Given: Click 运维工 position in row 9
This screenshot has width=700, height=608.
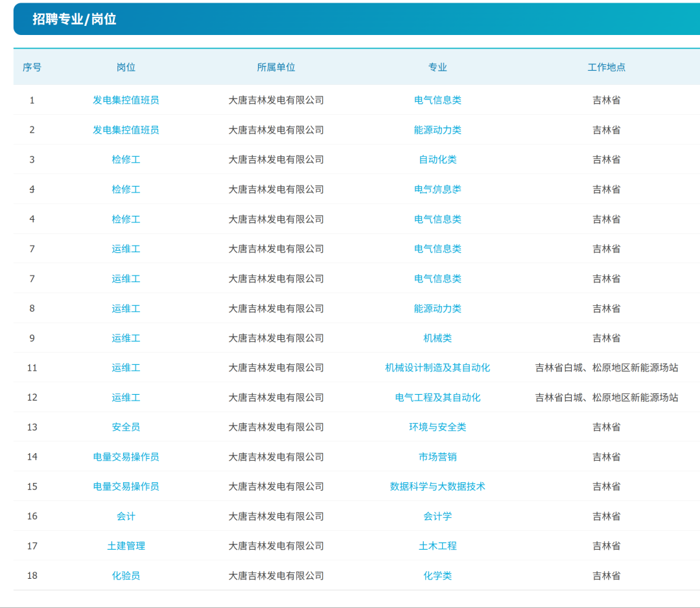Looking at the screenshot, I should (x=126, y=338).
